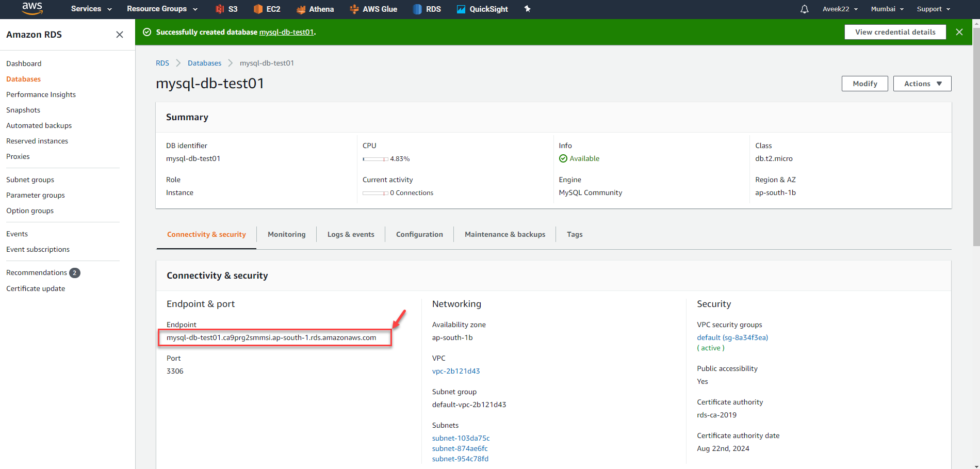Click the pin shortcuts icon
Image resolution: width=980 pixels, height=469 pixels.
point(527,9)
